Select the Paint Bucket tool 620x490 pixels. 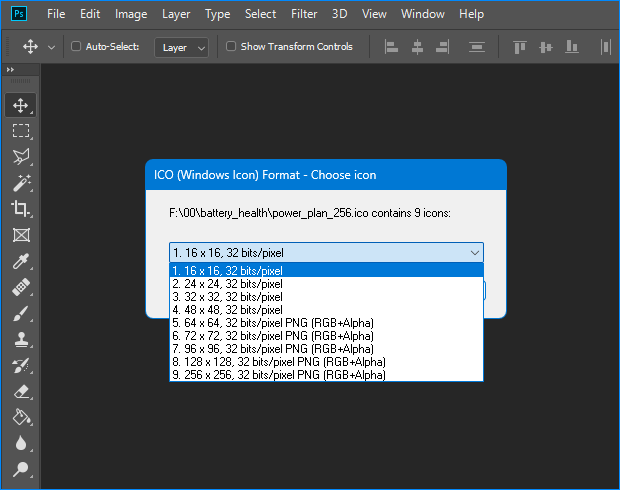click(x=21, y=417)
